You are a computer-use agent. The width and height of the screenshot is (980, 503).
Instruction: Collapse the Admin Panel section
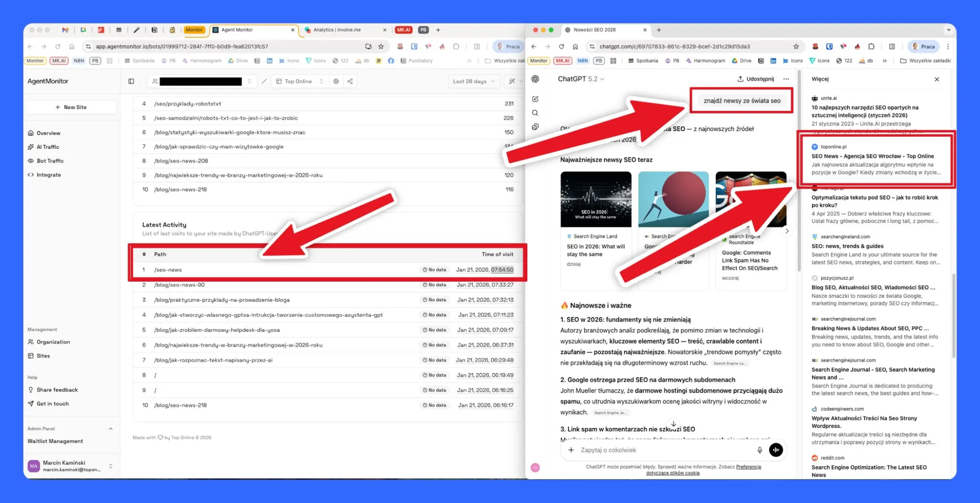(x=111, y=428)
